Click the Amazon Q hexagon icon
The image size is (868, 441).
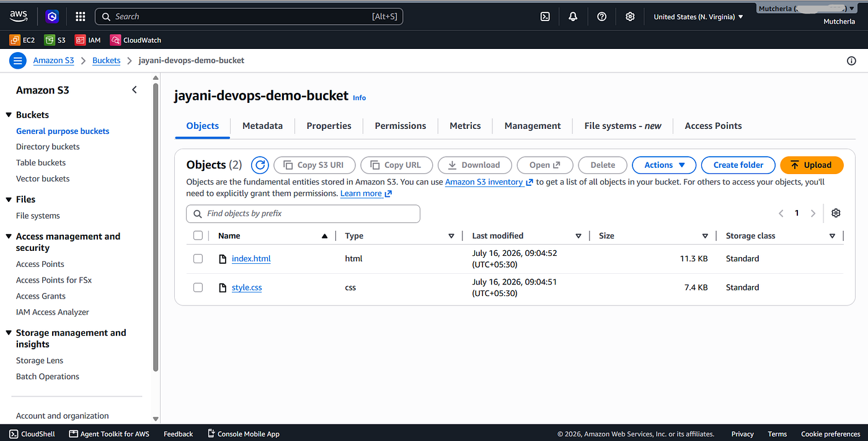tap(52, 17)
